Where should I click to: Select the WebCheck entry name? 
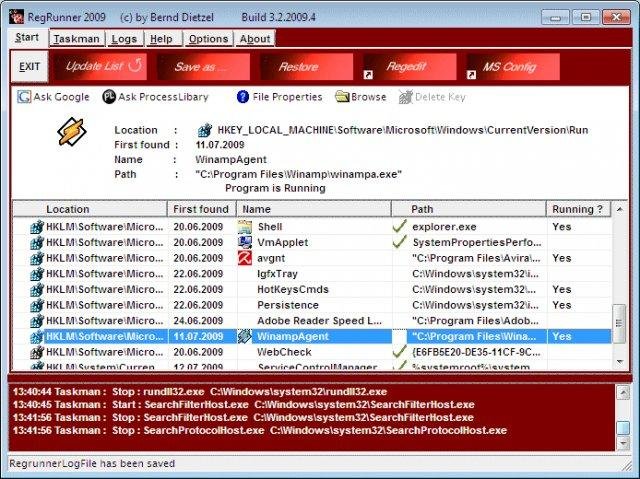284,352
